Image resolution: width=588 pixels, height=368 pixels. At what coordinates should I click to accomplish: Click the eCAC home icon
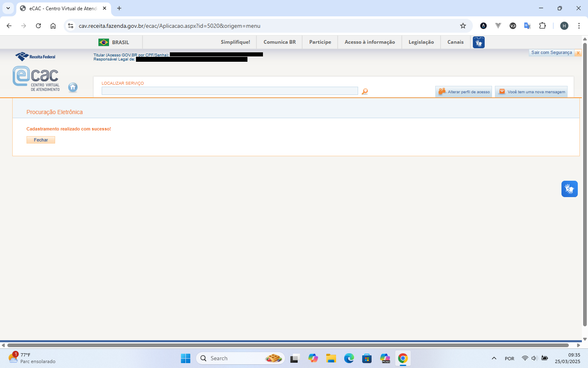[x=73, y=87]
